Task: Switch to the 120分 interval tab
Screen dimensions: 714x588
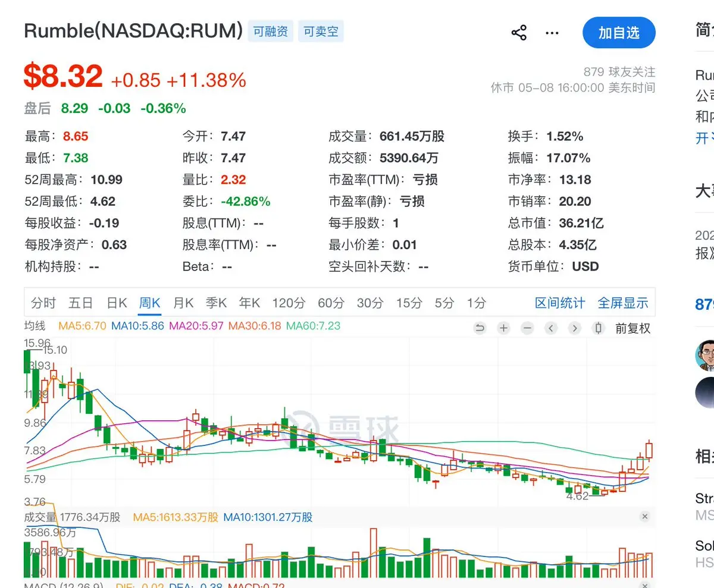Action: (289, 303)
